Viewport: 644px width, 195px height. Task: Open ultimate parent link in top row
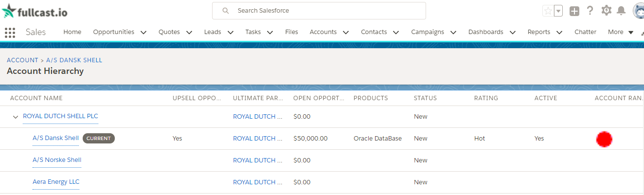[258, 117]
